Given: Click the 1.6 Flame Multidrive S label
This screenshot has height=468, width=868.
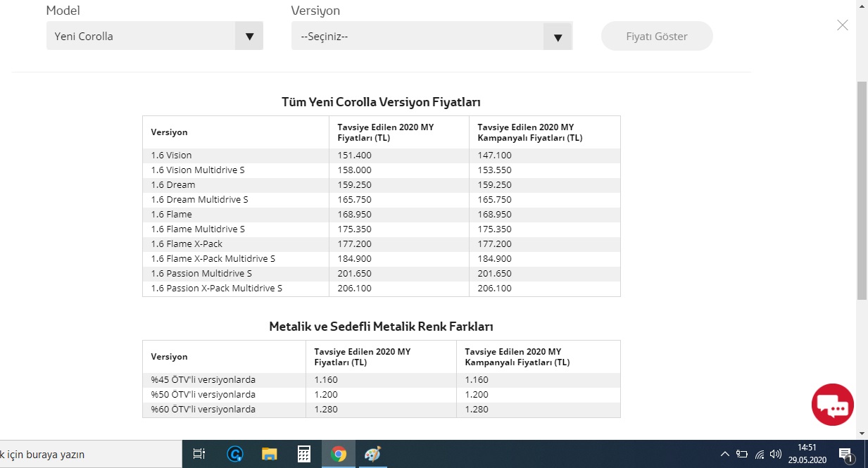Looking at the screenshot, I should [x=198, y=229].
